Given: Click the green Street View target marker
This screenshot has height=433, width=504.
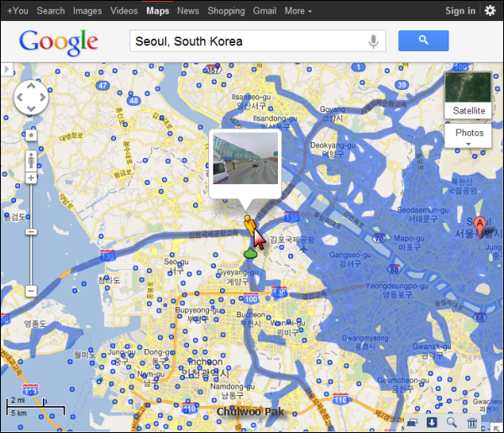Looking at the screenshot, I should pos(249,254).
